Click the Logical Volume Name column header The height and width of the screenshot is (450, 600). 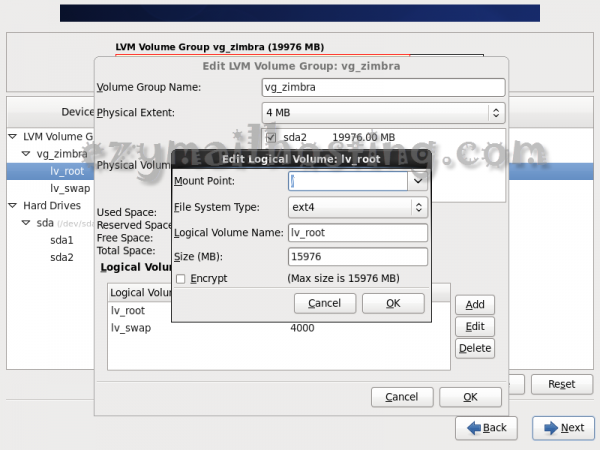click(x=140, y=293)
